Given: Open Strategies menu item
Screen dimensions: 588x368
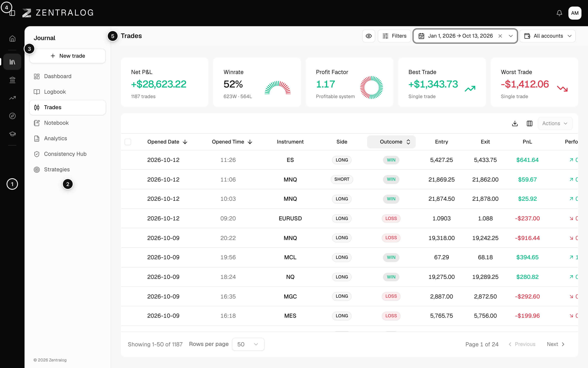Looking at the screenshot, I should 67,170.
